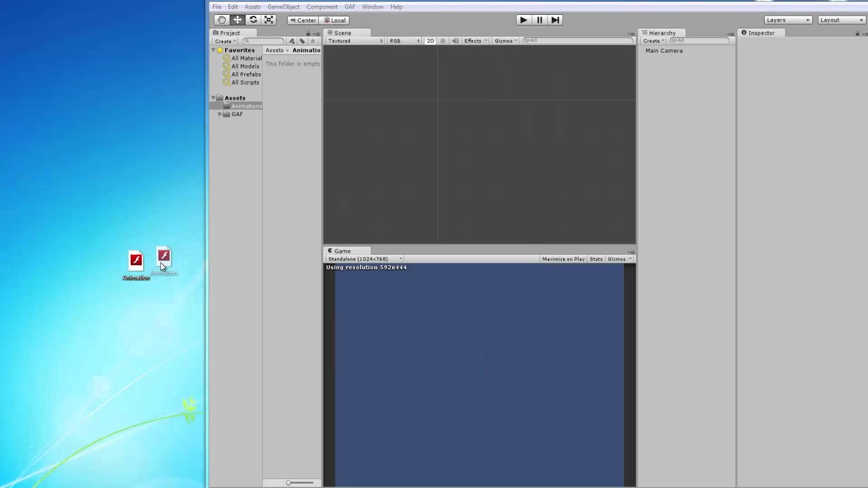Viewport: 868px width, 488px height.
Task: Expand the GAF folder arrow
Action: click(x=220, y=115)
